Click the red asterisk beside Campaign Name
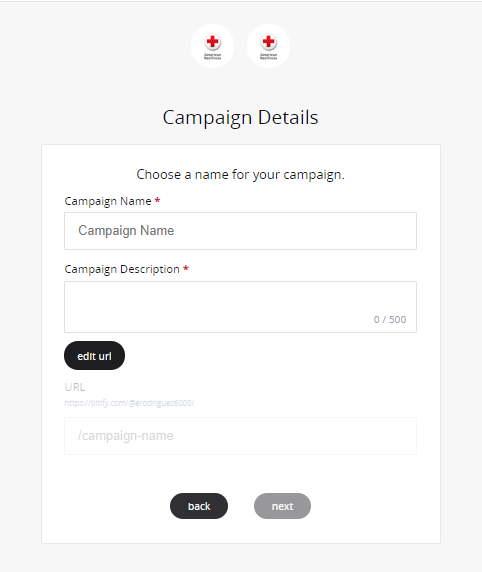 157,201
